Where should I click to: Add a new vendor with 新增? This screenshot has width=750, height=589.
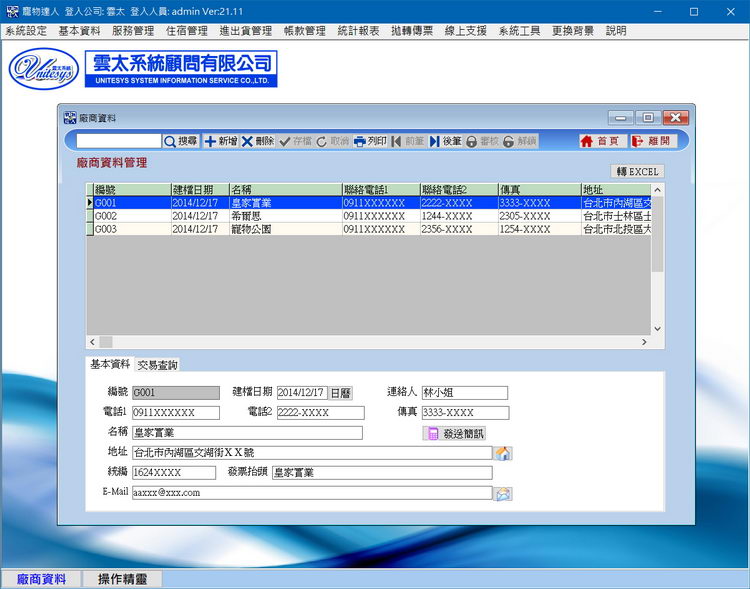pyautogui.click(x=221, y=142)
